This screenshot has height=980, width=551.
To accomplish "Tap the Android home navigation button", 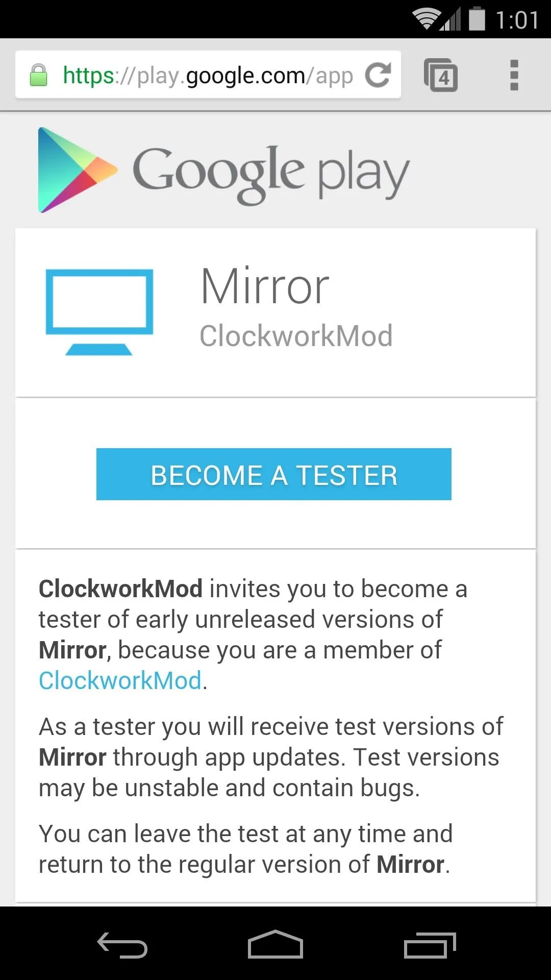I will click(x=275, y=944).
